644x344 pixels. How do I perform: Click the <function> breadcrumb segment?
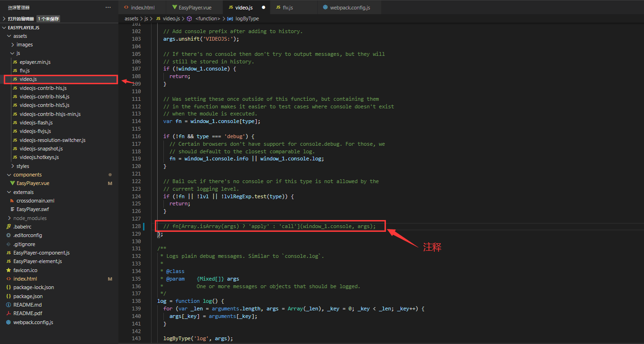[208, 18]
